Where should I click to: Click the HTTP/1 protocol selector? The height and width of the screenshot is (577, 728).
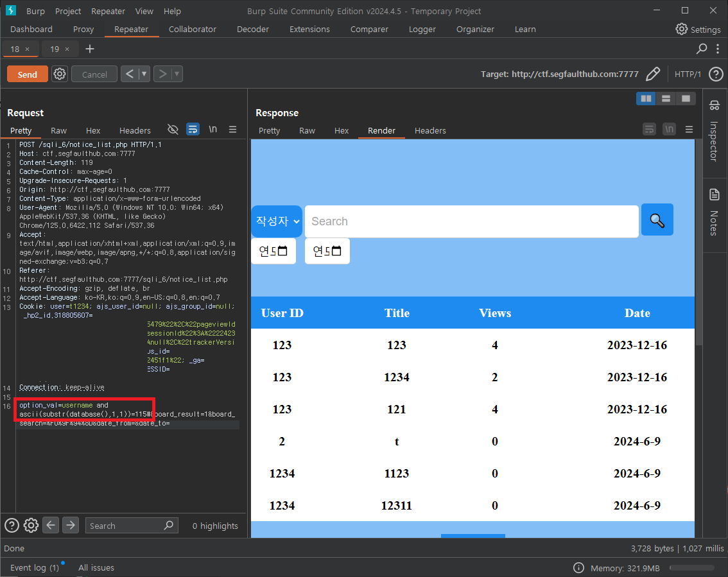(x=688, y=74)
